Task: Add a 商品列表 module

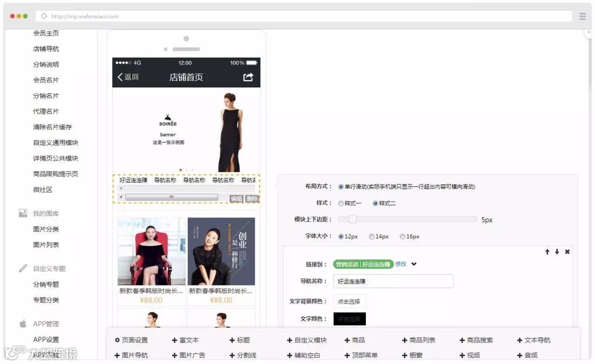Action: 419,340
